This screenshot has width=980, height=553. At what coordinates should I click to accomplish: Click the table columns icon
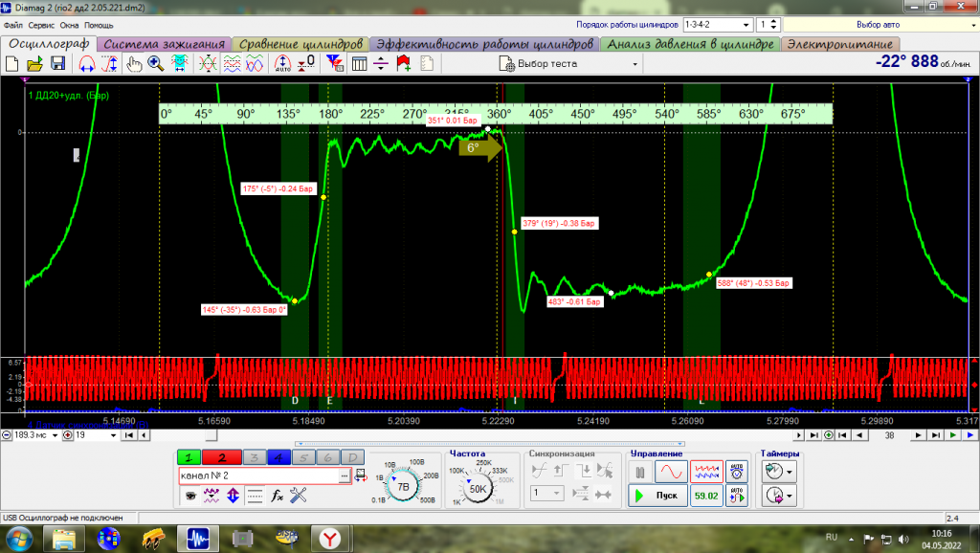click(x=359, y=64)
